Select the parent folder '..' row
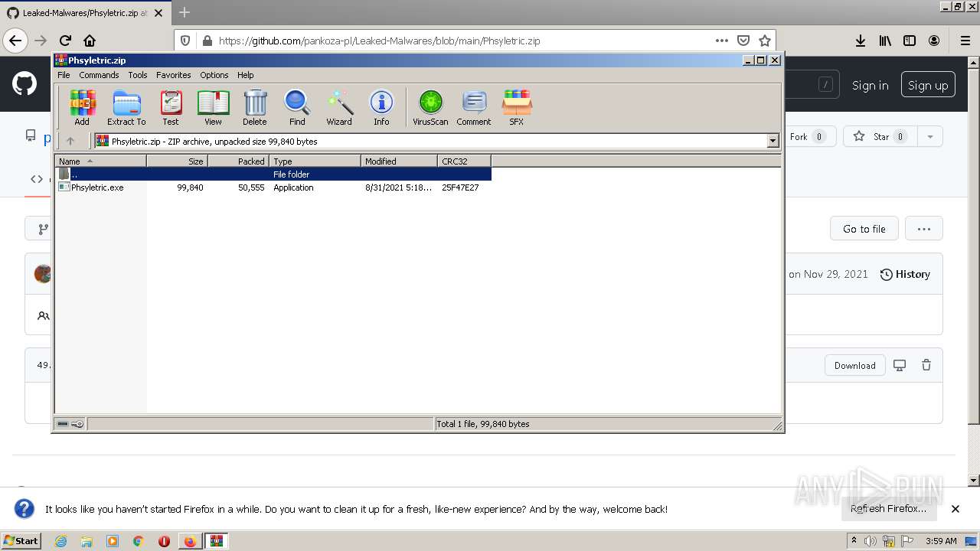 [273, 174]
